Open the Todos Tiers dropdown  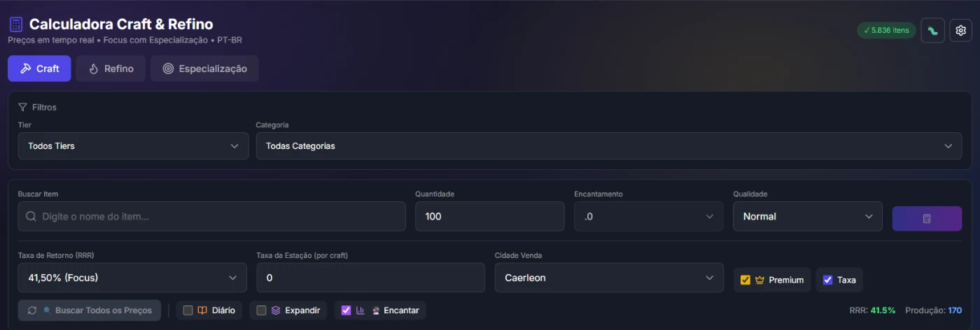pyautogui.click(x=133, y=146)
